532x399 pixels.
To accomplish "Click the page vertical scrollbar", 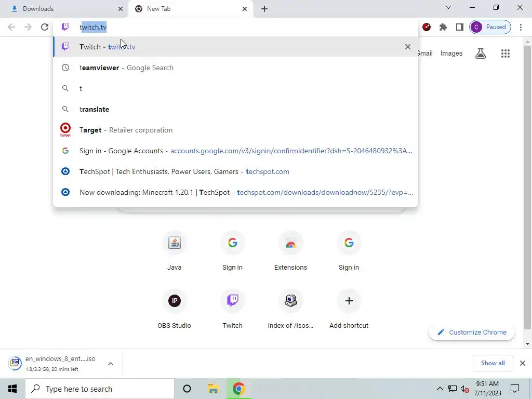I will (x=527, y=187).
